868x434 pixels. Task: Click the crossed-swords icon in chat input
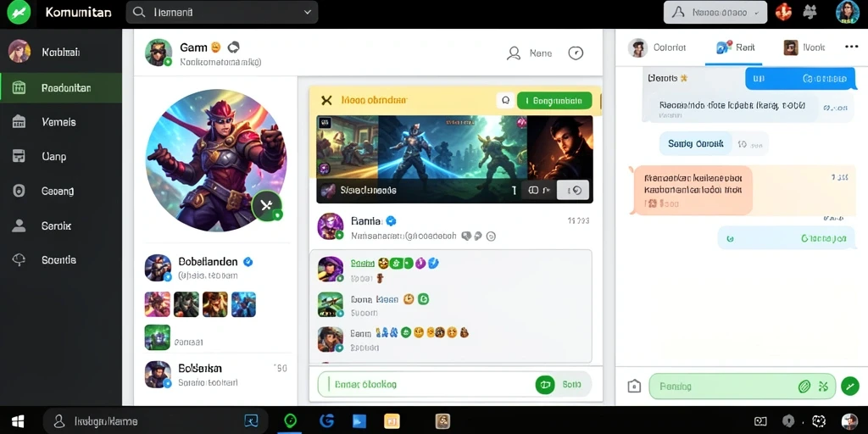tap(823, 387)
